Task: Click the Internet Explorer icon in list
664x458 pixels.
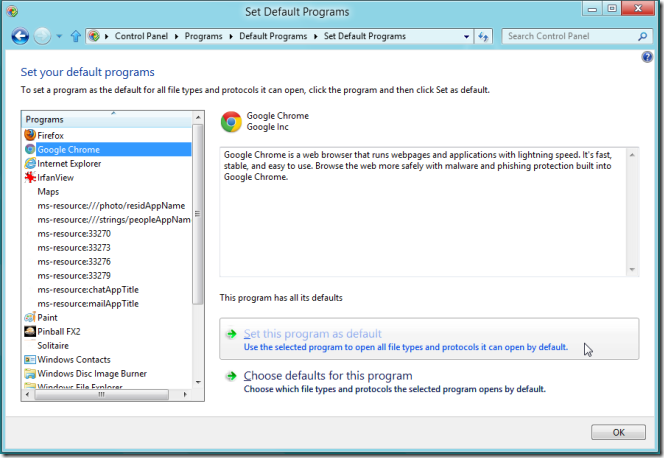Action: [30, 163]
